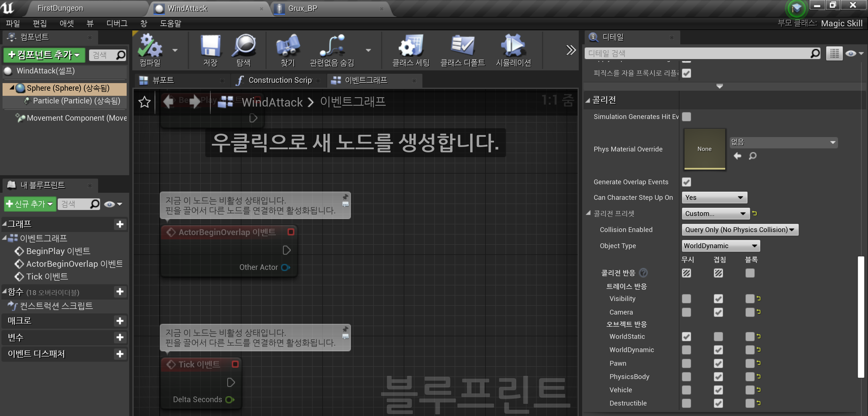Open 클래스 세팅 (Class Settings)
This screenshot has width=868, height=416.
411,50
